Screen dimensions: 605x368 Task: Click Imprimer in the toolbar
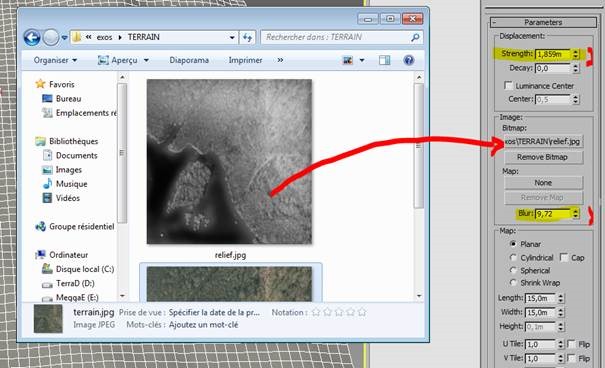pyautogui.click(x=245, y=60)
